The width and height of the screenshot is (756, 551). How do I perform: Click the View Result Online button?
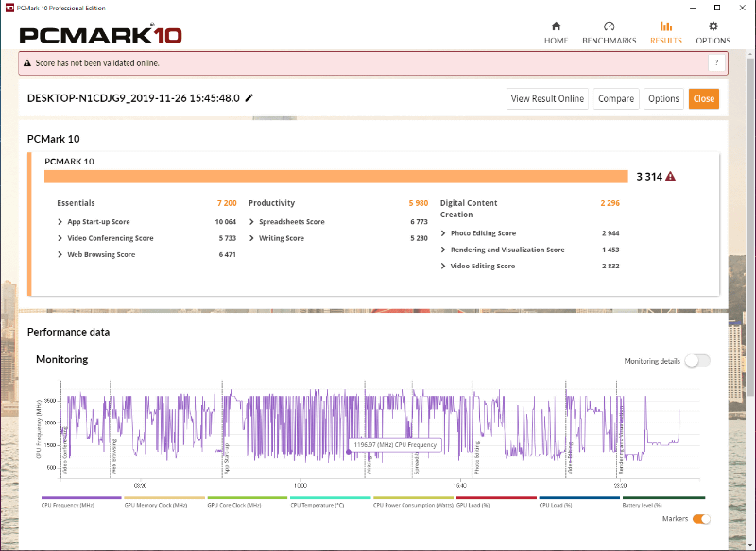[546, 98]
